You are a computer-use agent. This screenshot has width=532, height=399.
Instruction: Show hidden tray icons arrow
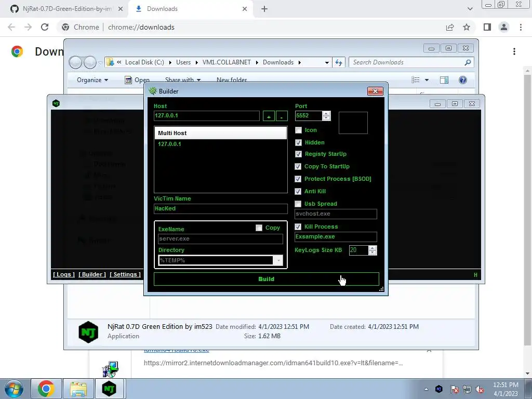pos(426,389)
